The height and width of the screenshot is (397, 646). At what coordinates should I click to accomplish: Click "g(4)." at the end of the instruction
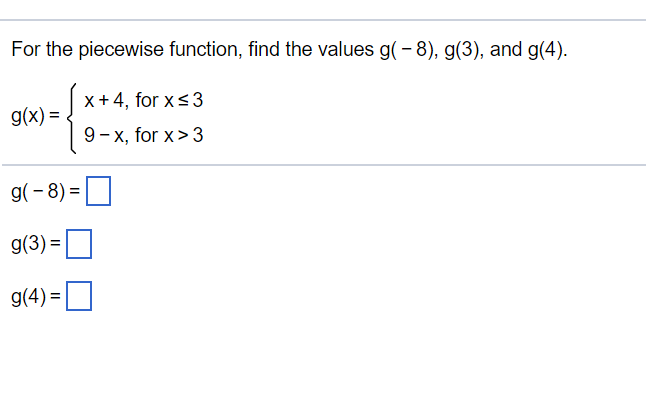pyautogui.click(x=548, y=50)
